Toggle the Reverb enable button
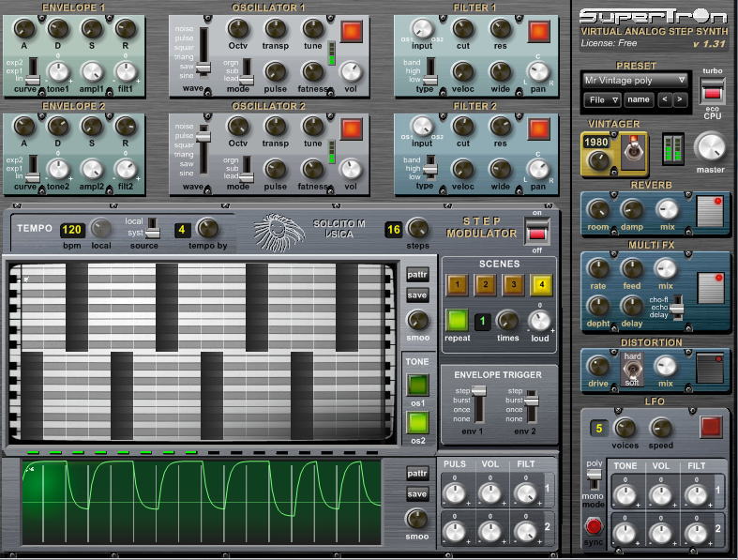This screenshot has width=738, height=560. pyautogui.click(x=710, y=211)
